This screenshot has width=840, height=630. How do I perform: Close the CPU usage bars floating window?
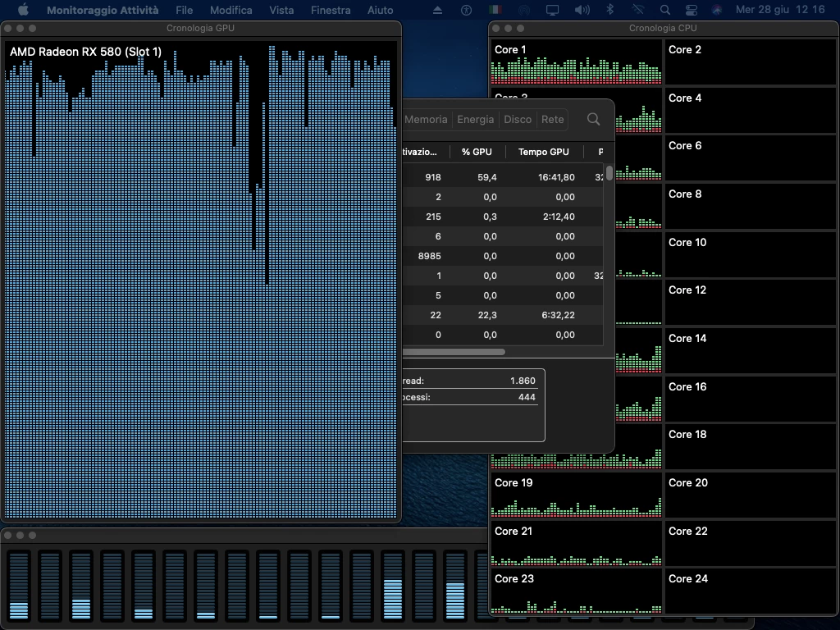click(8, 535)
